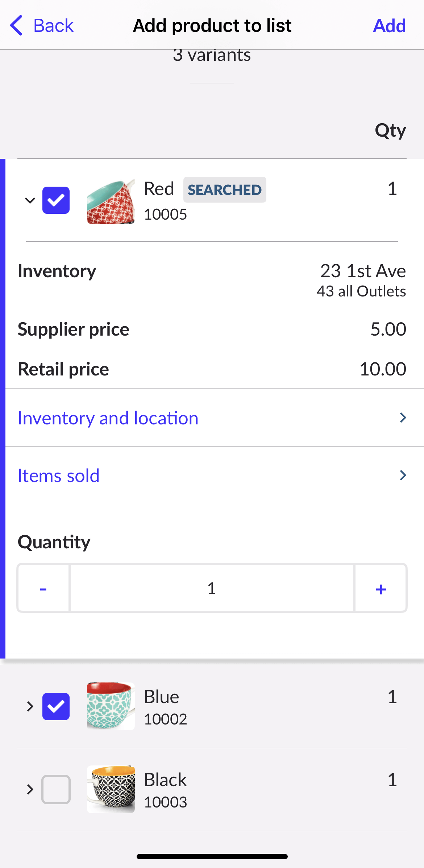
Task: Open Inventory and location link
Action: pyautogui.click(x=108, y=418)
